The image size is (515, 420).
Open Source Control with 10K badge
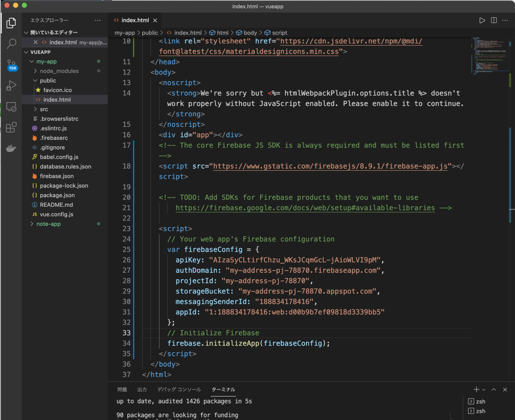[x=11, y=65]
